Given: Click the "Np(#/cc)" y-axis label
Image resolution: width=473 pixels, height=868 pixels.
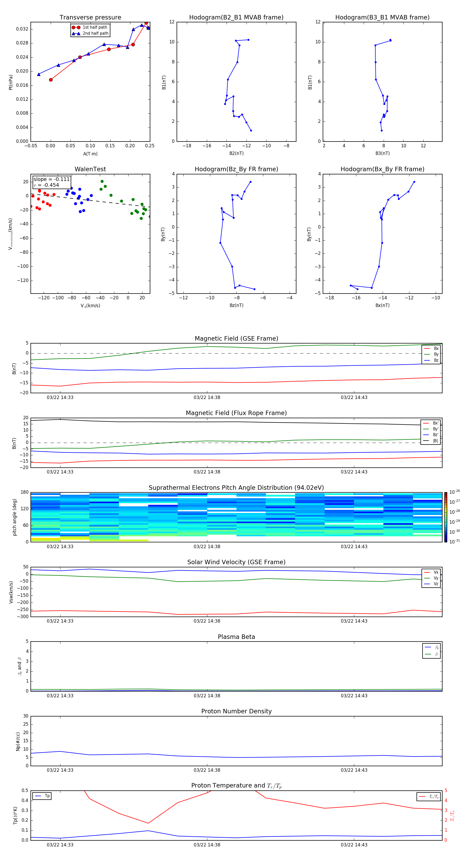Looking at the screenshot, I should [18, 741].
